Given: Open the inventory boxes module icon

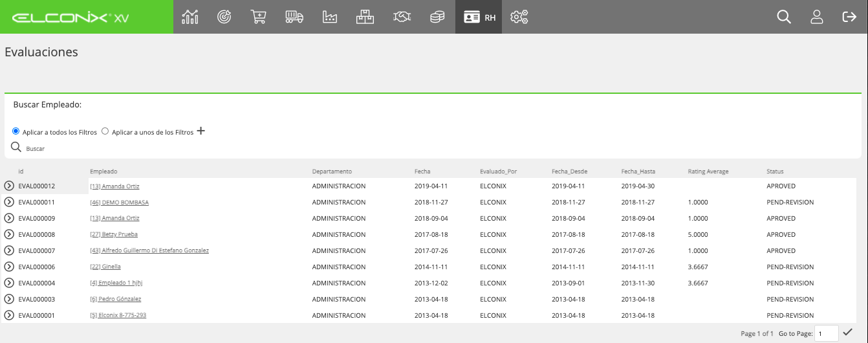Looking at the screenshot, I should (x=365, y=17).
